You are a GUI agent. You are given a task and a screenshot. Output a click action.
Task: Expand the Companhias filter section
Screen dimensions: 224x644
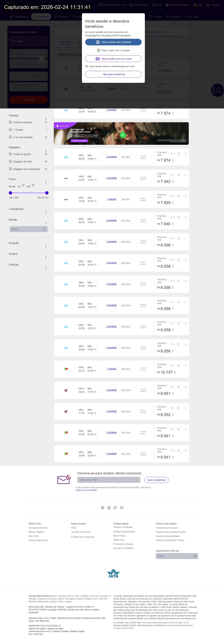point(46,212)
